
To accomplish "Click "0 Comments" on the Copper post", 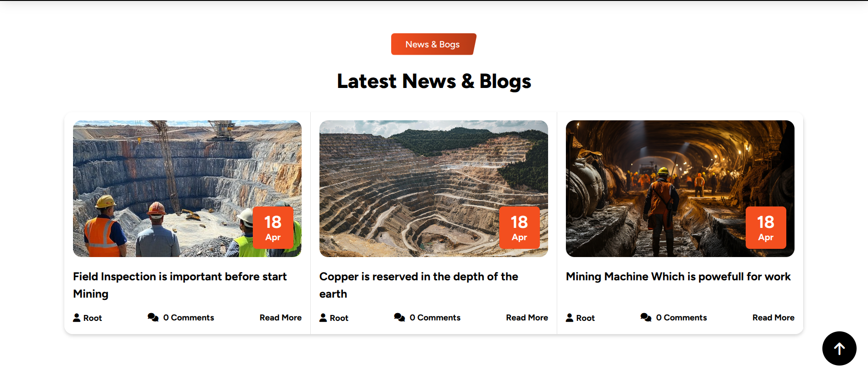I will (x=435, y=318).
